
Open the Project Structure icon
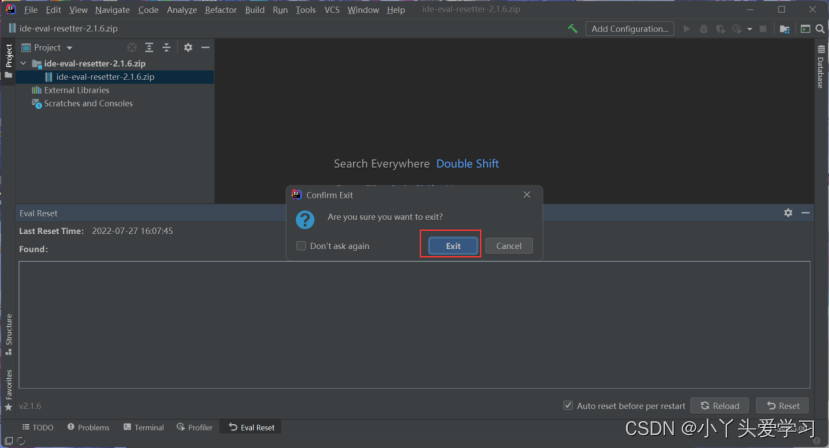point(784,29)
